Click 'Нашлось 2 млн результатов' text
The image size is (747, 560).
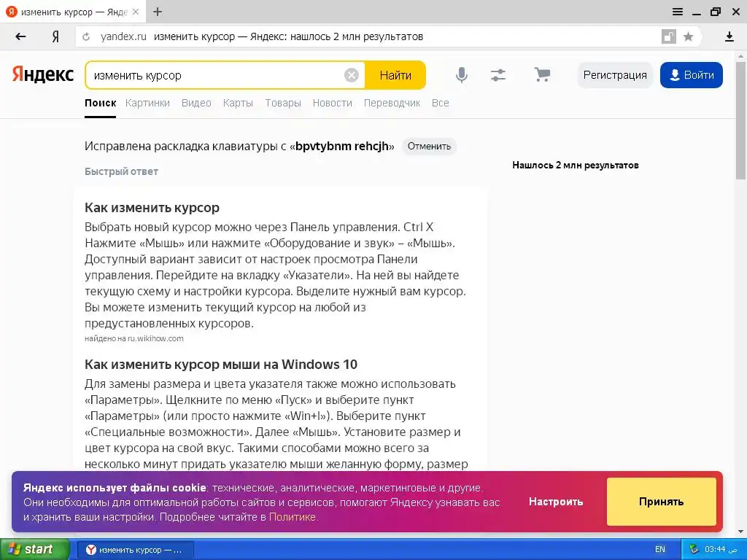click(x=576, y=166)
